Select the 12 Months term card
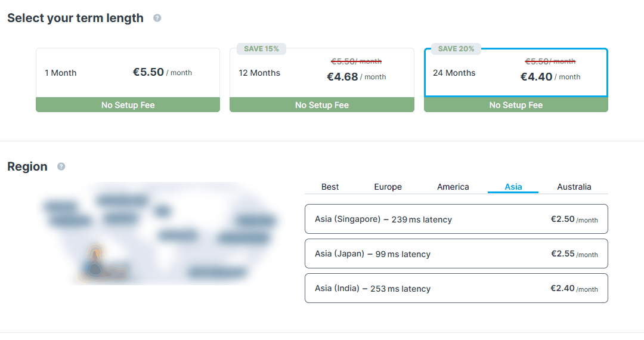Image resolution: width=644 pixels, height=340 pixels. point(321,80)
